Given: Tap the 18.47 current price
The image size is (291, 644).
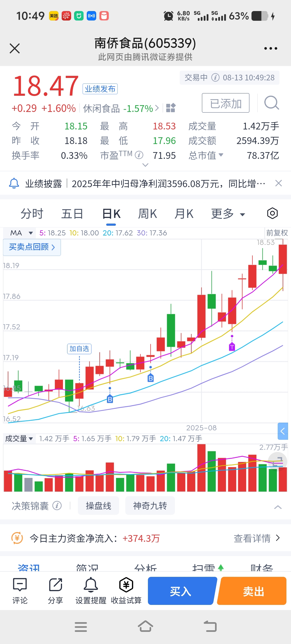Looking at the screenshot, I should coord(46,86).
